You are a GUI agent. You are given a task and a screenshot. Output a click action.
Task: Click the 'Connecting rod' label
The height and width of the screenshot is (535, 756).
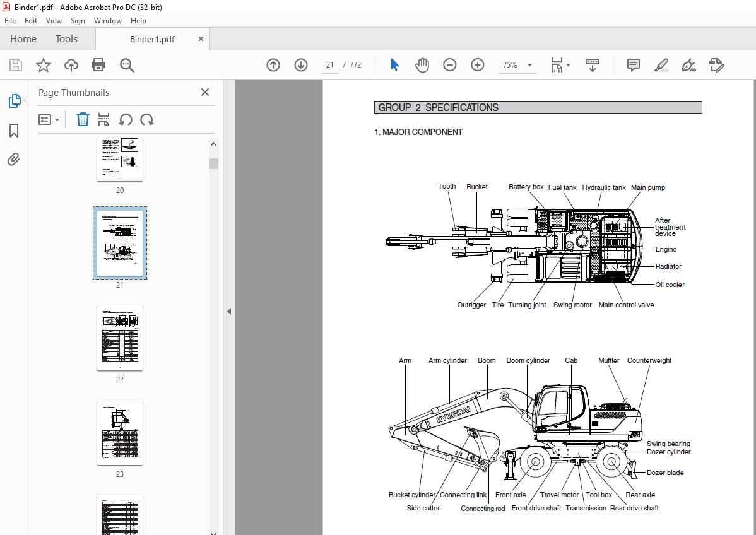483,509
